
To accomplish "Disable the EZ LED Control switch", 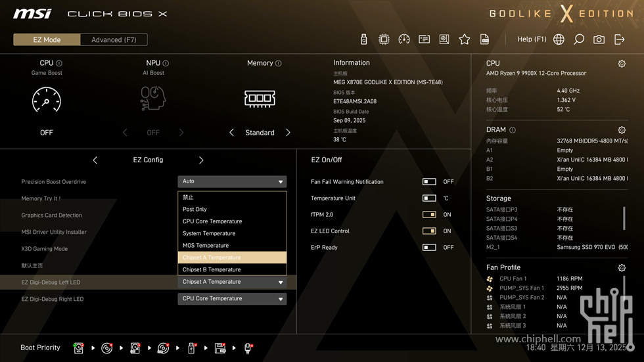I will (429, 231).
